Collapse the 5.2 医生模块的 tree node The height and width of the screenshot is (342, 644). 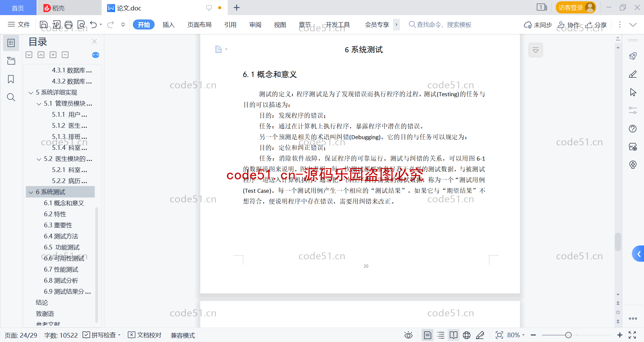click(39, 159)
